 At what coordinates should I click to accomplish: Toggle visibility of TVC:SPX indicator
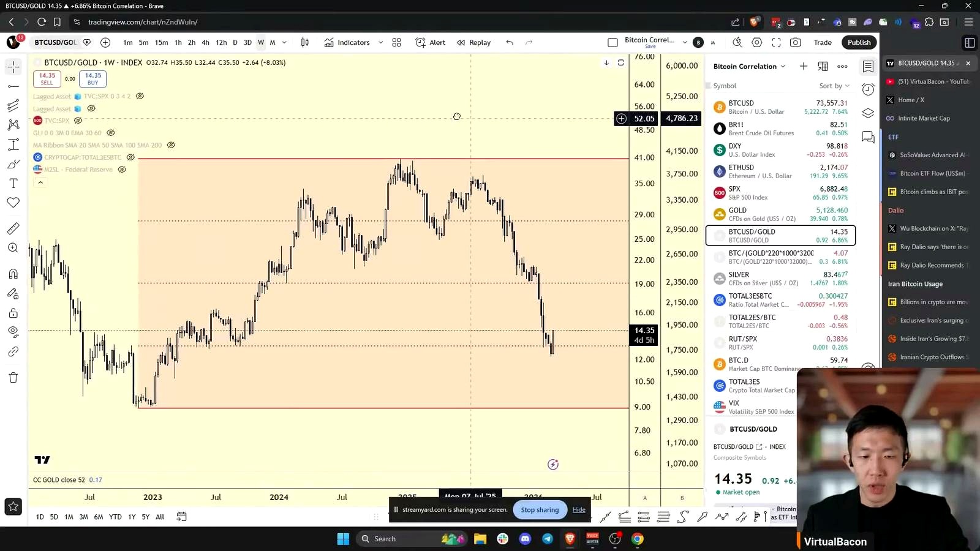pyautogui.click(x=78, y=121)
